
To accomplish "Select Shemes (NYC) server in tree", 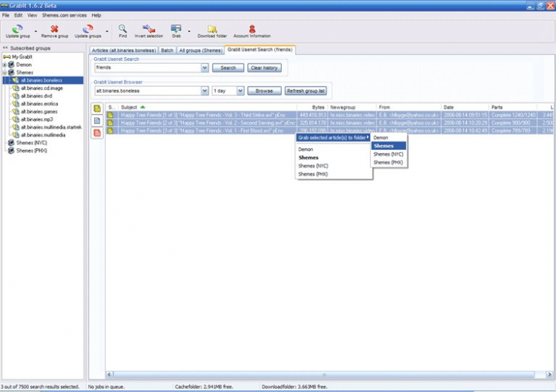I will (32, 143).
